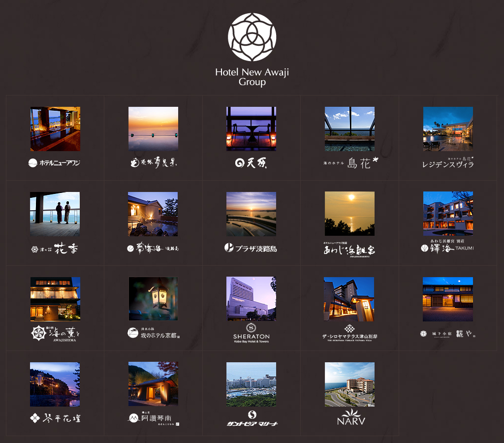This screenshot has height=443, width=504.
Task: Open the sunset sea thumbnail above 夢泉景
Action: click(x=154, y=129)
